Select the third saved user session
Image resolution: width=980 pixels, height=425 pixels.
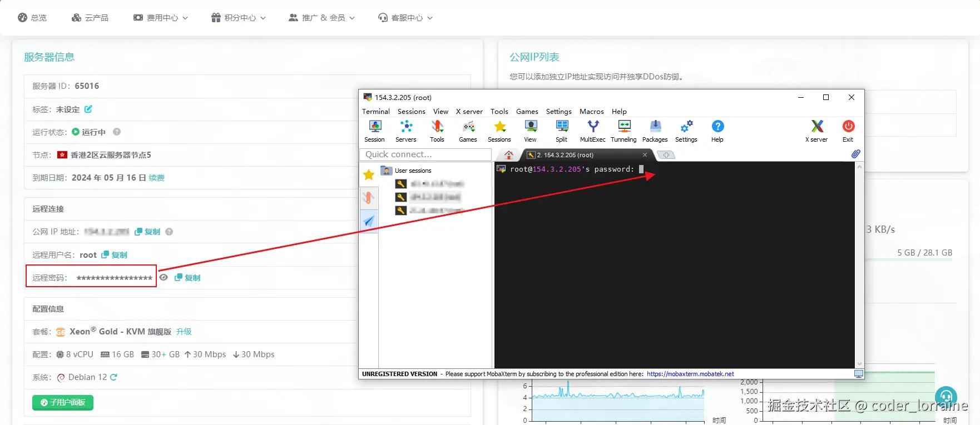pyautogui.click(x=429, y=211)
